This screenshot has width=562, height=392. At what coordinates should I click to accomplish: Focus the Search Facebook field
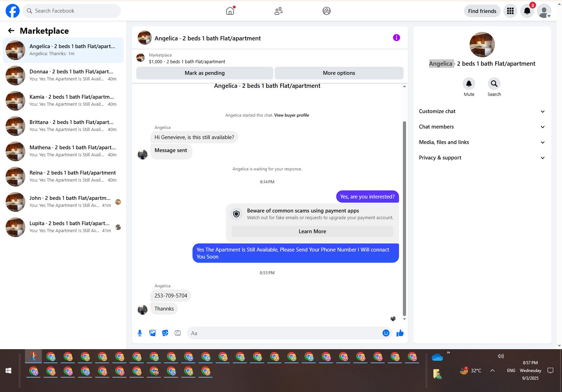pyautogui.click(x=72, y=11)
